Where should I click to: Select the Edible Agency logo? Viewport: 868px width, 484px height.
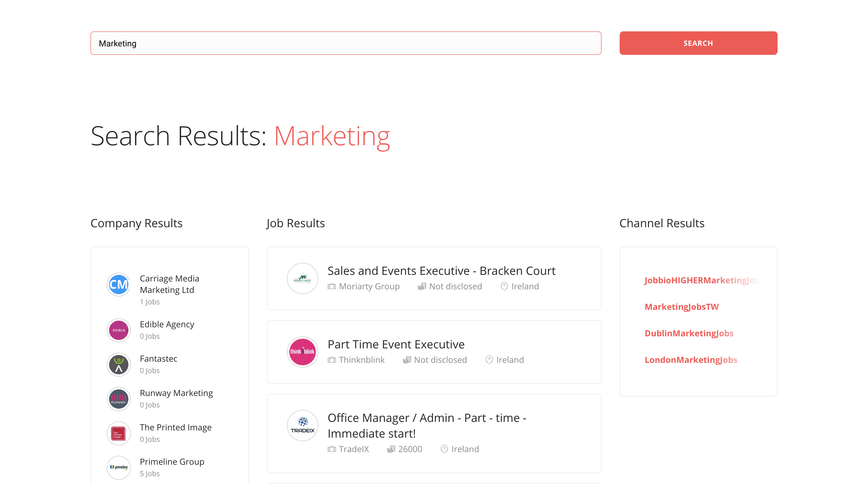118,330
